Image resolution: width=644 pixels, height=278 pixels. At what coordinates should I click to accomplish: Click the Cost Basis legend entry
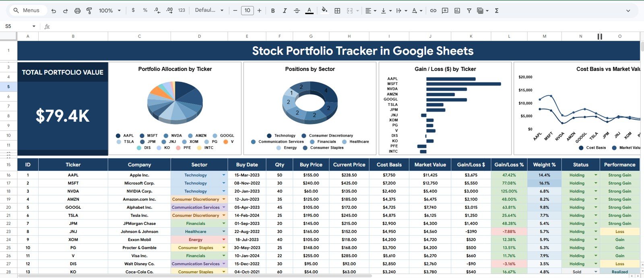pyautogui.click(x=592, y=148)
